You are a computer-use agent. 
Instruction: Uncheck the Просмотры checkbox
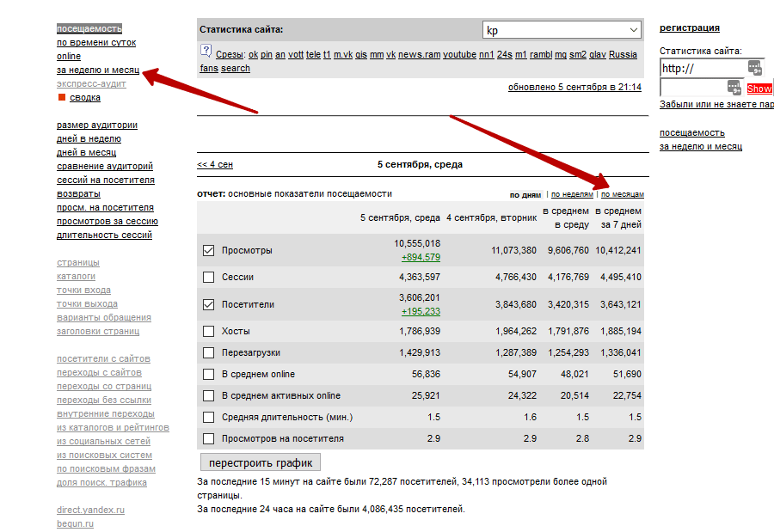point(208,251)
